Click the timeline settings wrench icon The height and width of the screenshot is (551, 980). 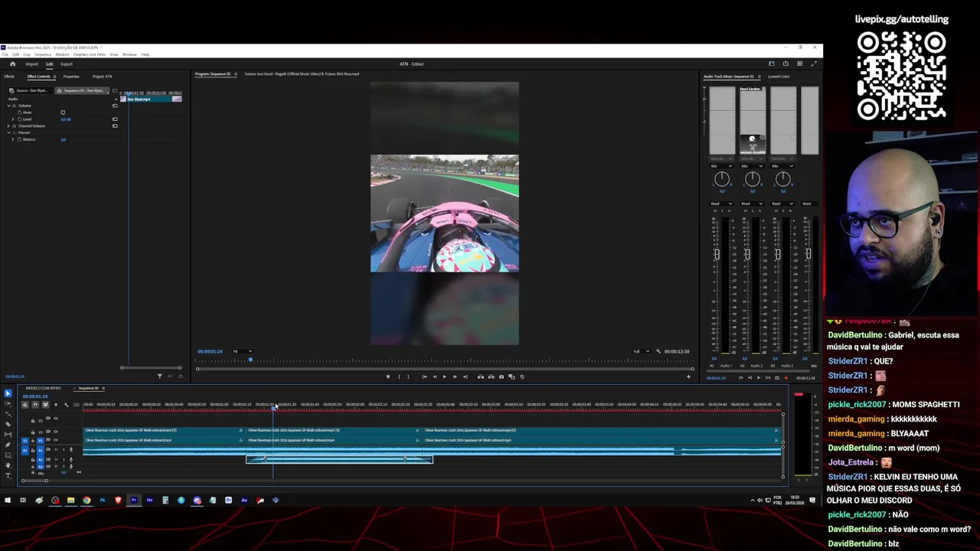(x=66, y=405)
